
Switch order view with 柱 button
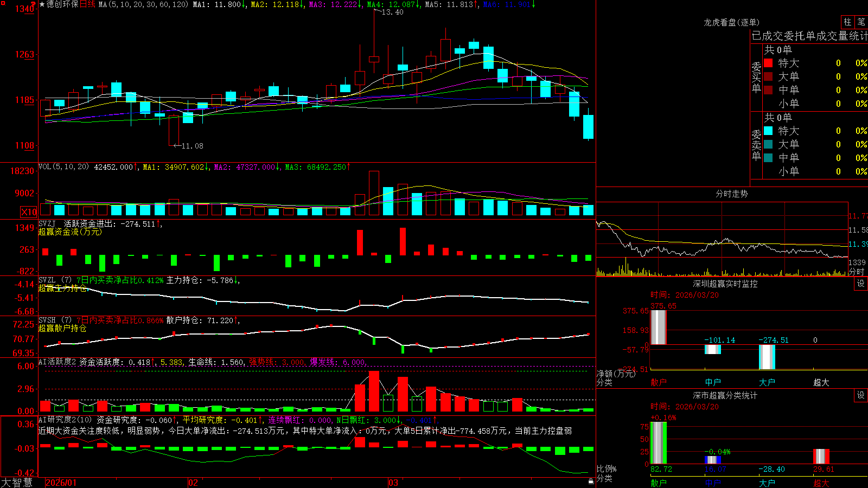pos(847,22)
